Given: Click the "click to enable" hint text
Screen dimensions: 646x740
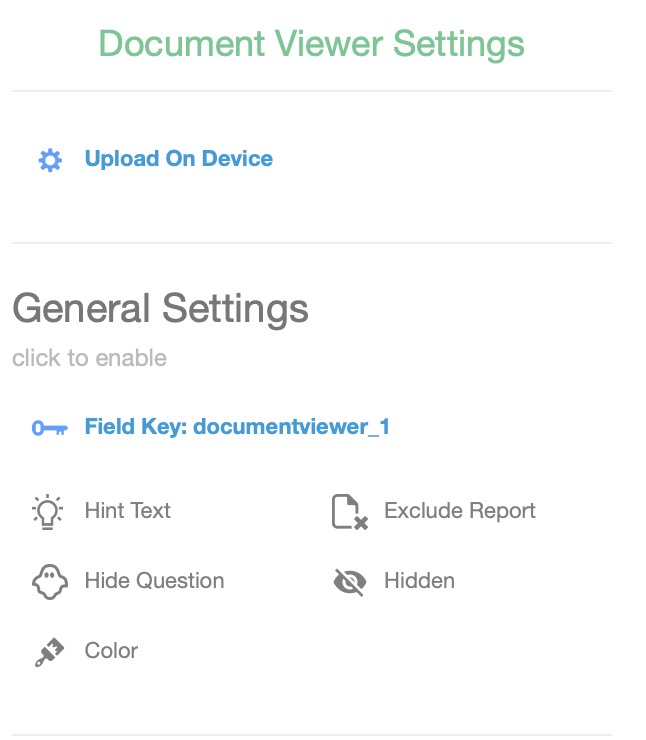Looking at the screenshot, I should click(89, 358).
